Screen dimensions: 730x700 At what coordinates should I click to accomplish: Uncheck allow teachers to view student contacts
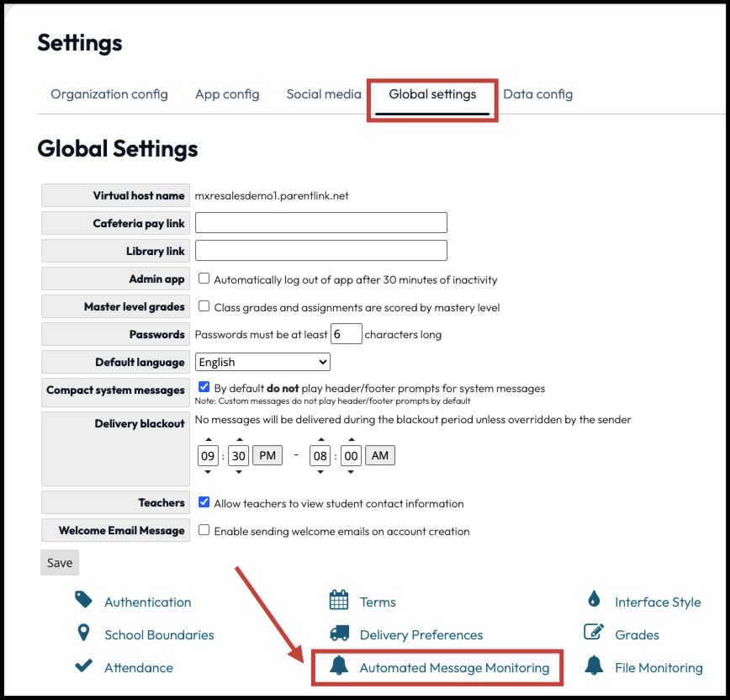tap(203, 502)
